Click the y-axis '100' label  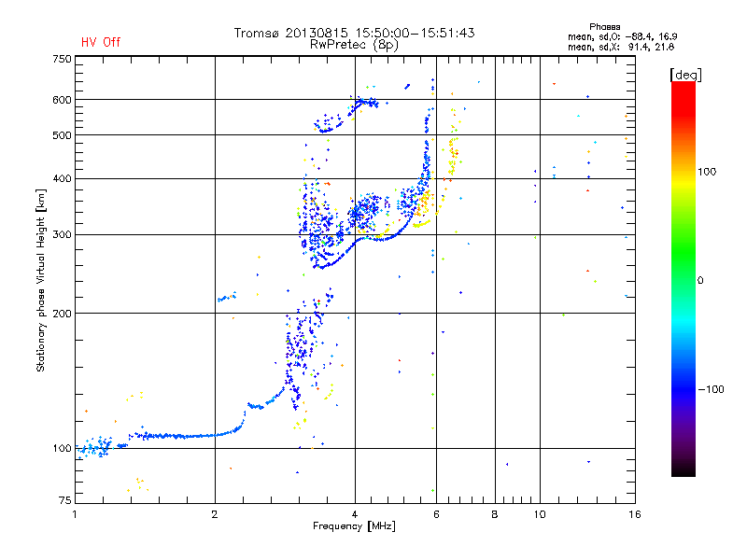(62, 449)
